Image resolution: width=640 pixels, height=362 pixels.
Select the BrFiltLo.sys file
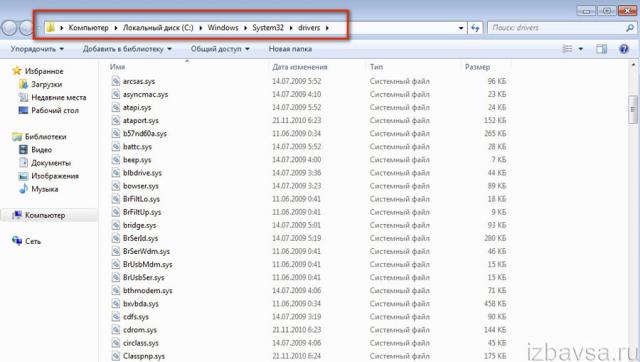[141, 199]
